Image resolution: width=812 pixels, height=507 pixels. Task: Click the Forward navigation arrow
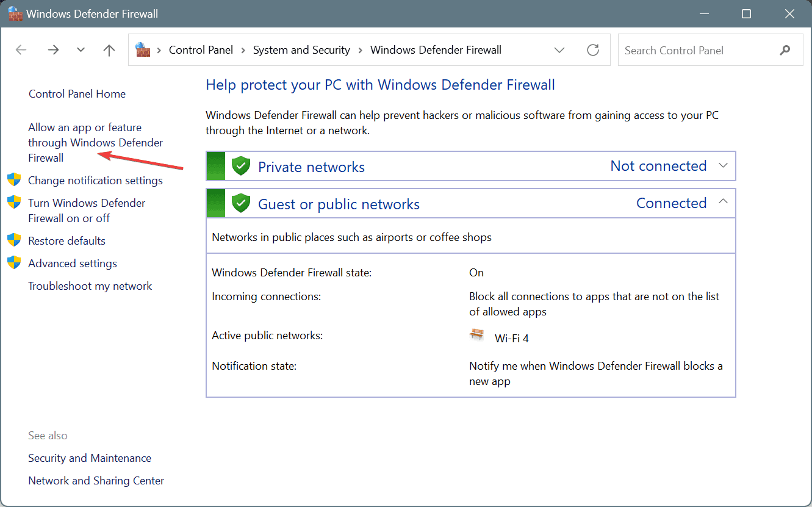53,50
